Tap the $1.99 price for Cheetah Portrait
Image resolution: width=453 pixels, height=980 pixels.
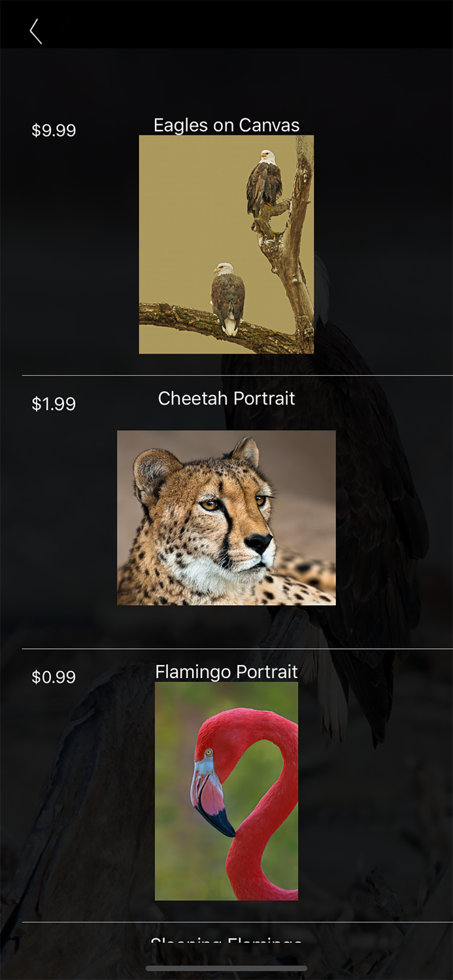[54, 404]
